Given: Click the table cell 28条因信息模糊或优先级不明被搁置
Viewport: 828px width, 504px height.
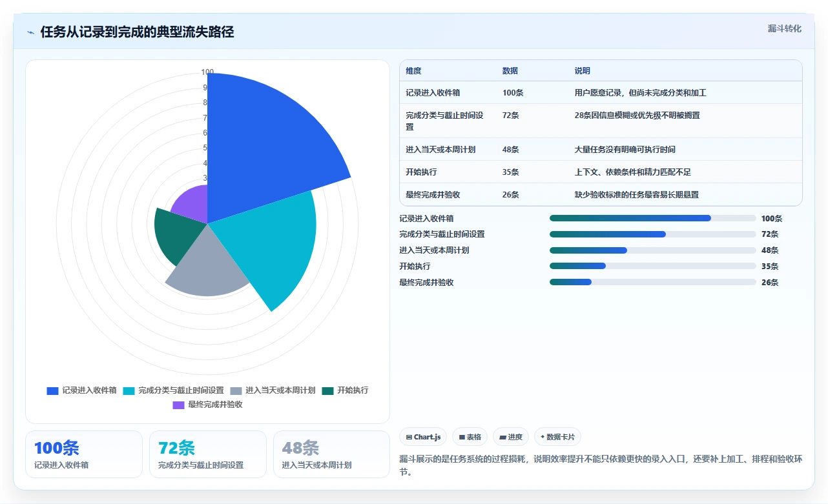Looking at the screenshot, I should point(637,116).
